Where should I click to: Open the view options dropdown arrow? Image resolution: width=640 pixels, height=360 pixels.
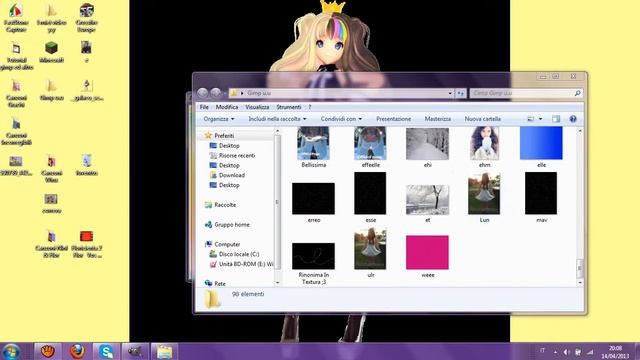[x=540, y=119]
